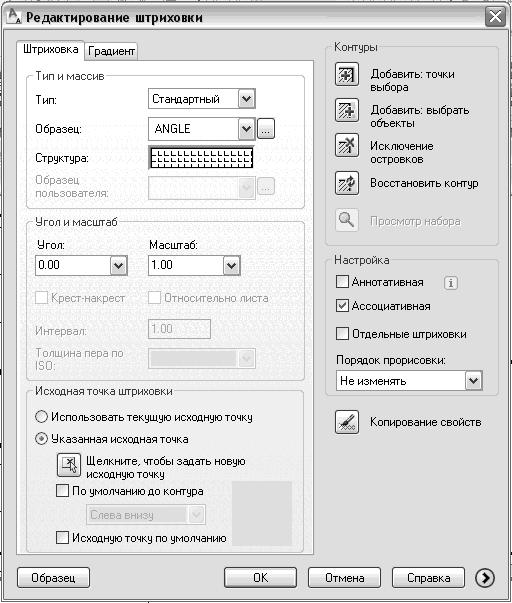Click the Add select objects icon
512x603 pixels.
click(347, 110)
